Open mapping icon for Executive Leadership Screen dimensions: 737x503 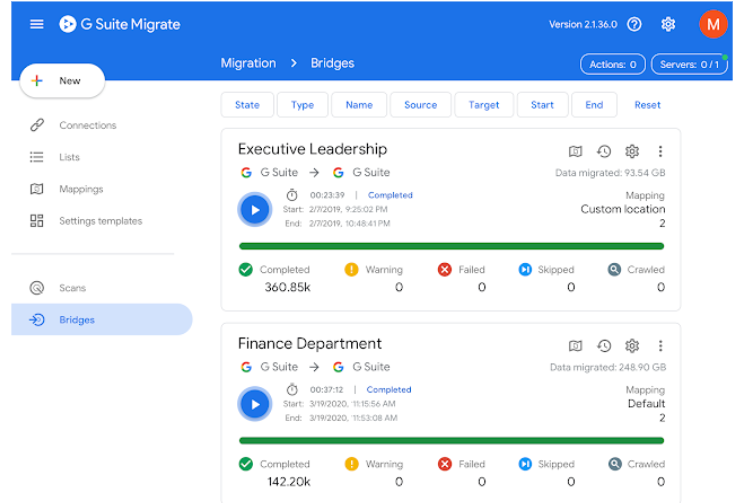[575, 151]
